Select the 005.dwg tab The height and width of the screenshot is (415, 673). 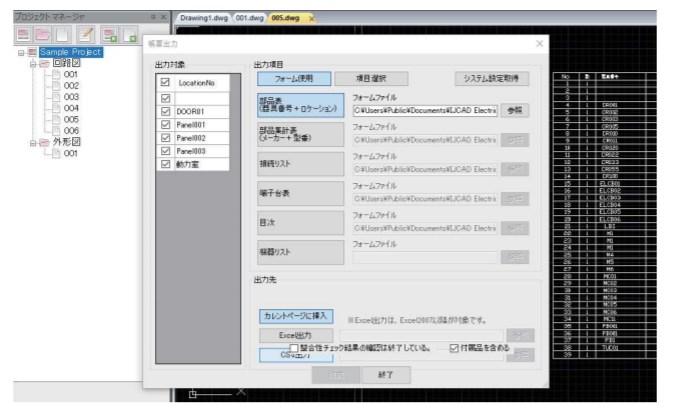285,18
